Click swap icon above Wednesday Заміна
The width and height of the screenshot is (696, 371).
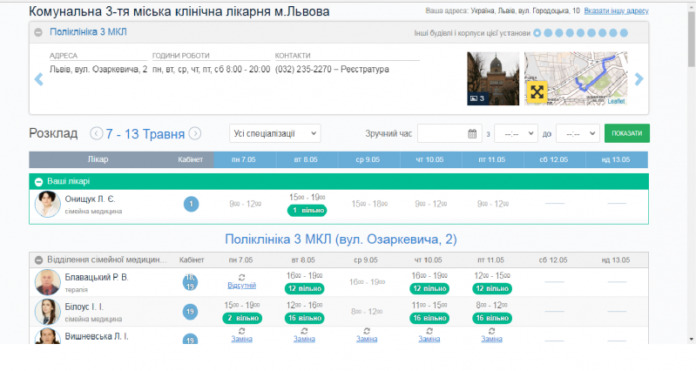click(367, 331)
